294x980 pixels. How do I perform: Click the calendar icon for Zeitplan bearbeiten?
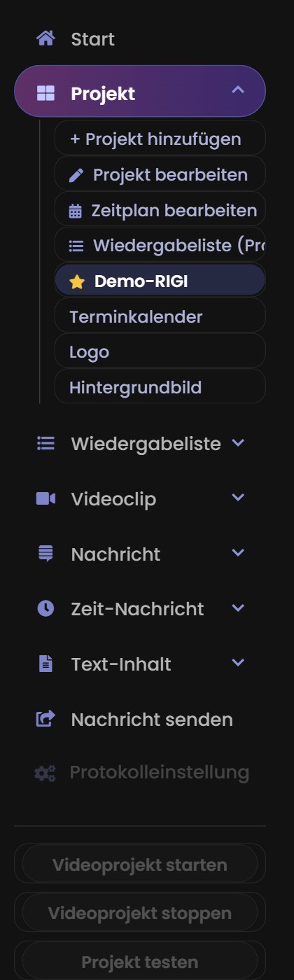click(76, 211)
